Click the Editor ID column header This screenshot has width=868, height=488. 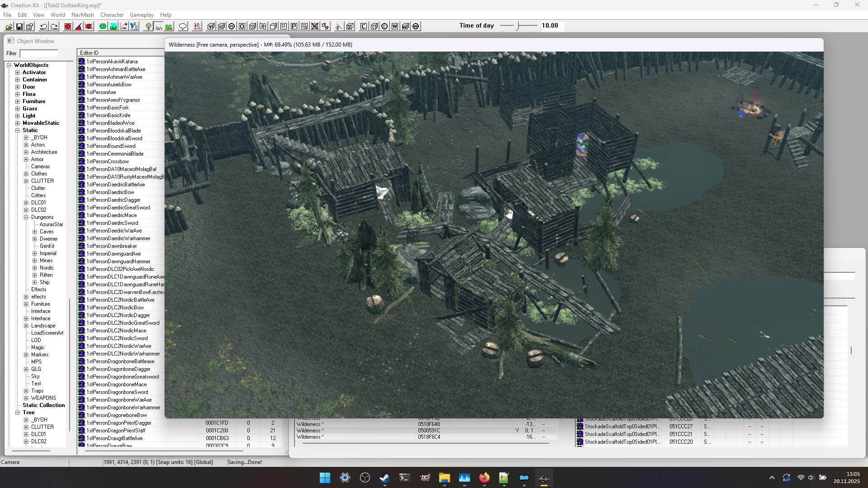[x=120, y=53]
